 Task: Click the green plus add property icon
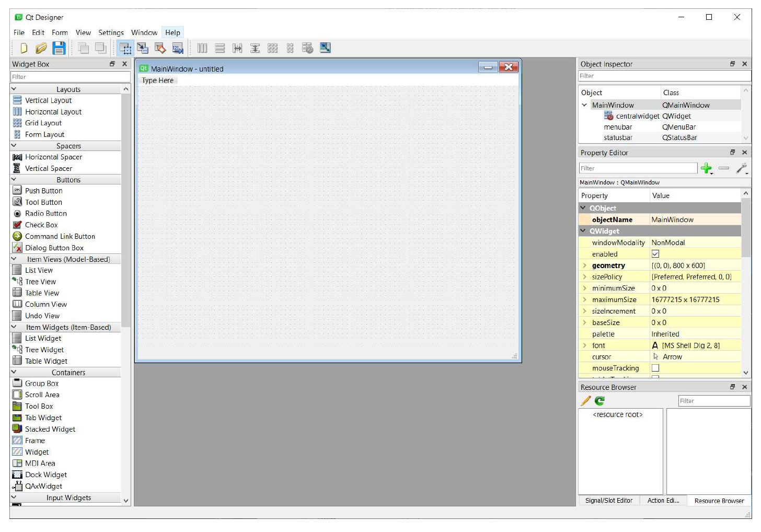tap(707, 168)
